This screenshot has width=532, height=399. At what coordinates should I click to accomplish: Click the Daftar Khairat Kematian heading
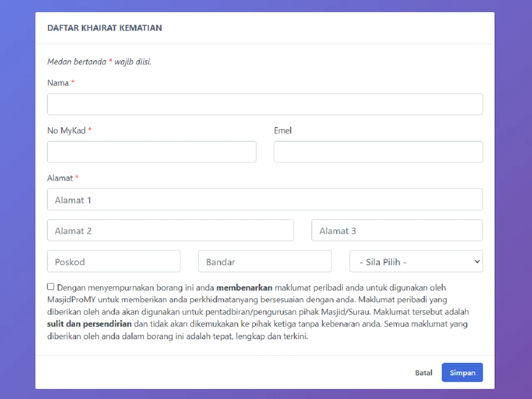(105, 28)
